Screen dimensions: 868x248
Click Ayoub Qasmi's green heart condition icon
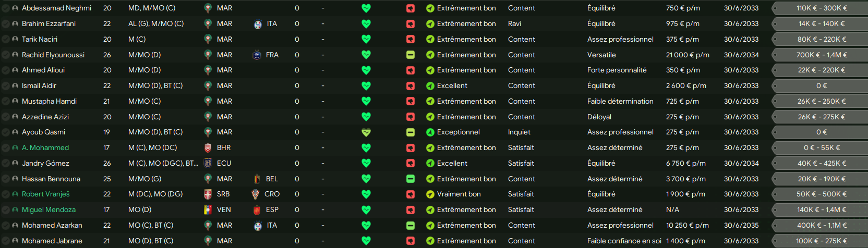coord(366,132)
